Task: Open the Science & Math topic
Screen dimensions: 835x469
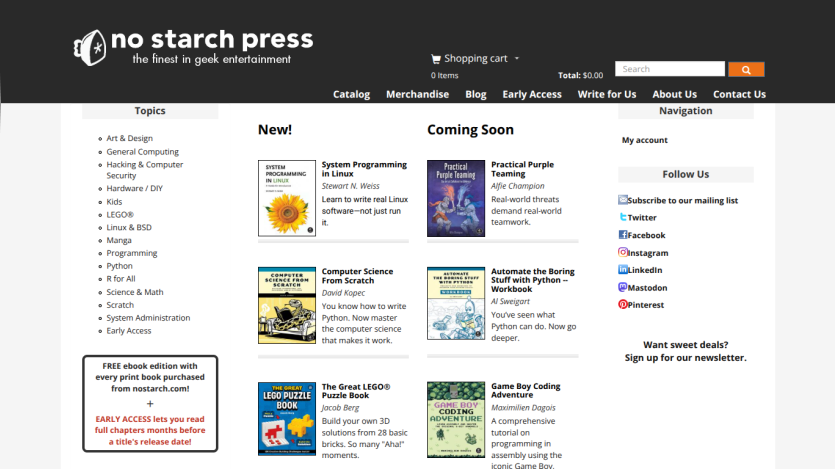Action: pos(135,292)
